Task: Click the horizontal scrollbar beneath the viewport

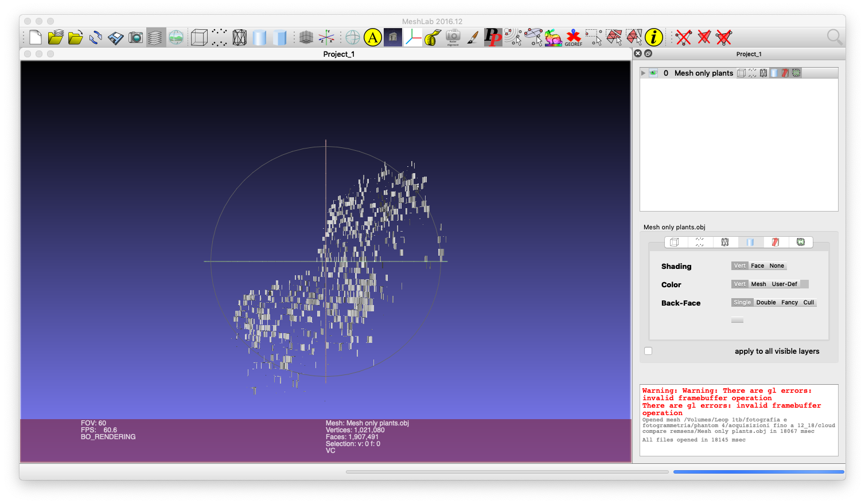Action: (507, 471)
